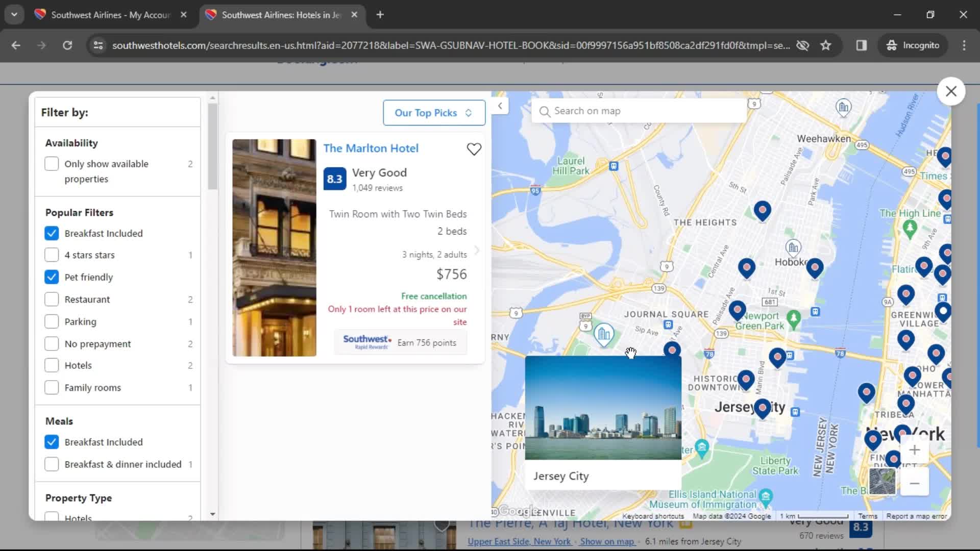Click the filter panel scroll up arrow
This screenshot has width=980, height=551.
(x=213, y=97)
